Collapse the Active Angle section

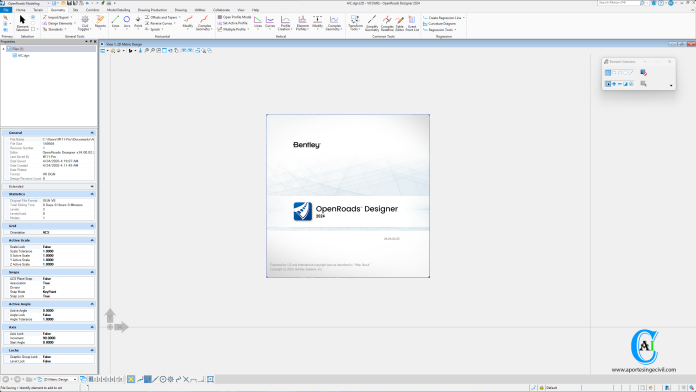92,304
